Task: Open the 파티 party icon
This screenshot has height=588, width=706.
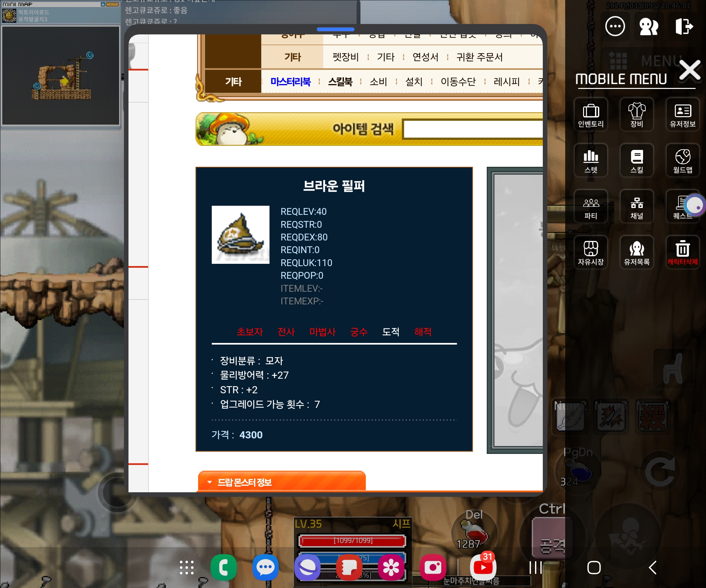Action: pyautogui.click(x=591, y=206)
